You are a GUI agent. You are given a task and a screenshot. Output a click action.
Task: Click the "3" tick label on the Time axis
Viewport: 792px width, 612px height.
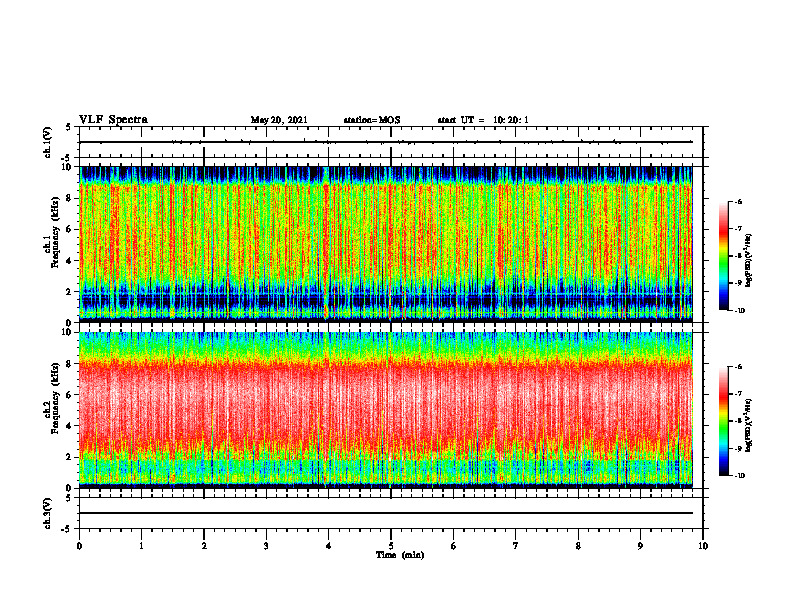pyautogui.click(x=266, y=546)
